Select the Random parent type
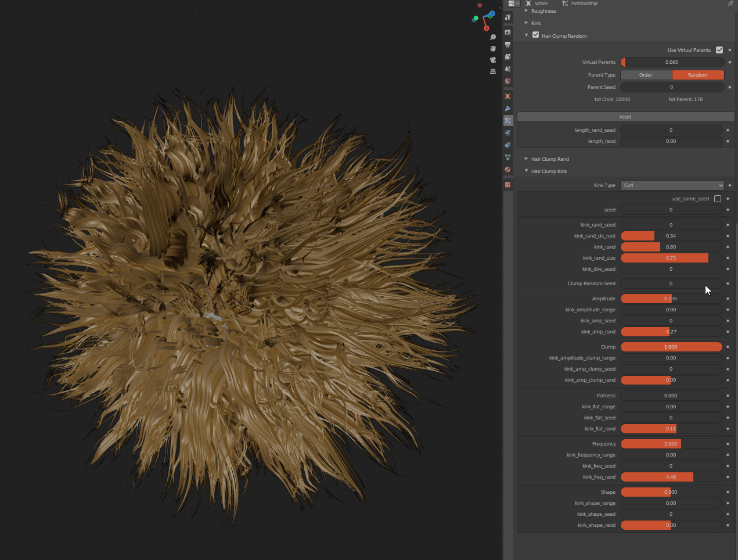 697,75
